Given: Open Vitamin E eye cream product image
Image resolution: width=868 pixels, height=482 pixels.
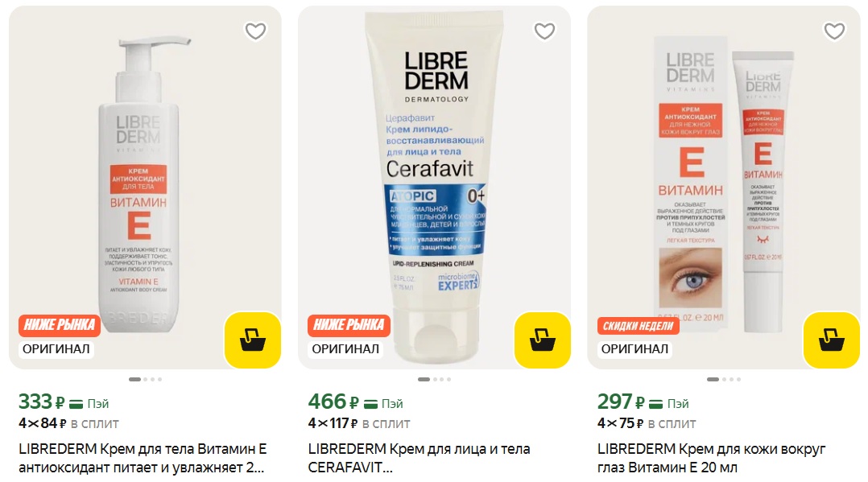Looking at the screenshot, I should [724, 187].
